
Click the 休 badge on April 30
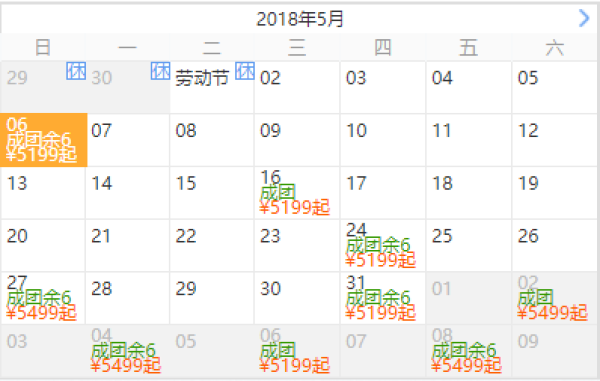160,71
